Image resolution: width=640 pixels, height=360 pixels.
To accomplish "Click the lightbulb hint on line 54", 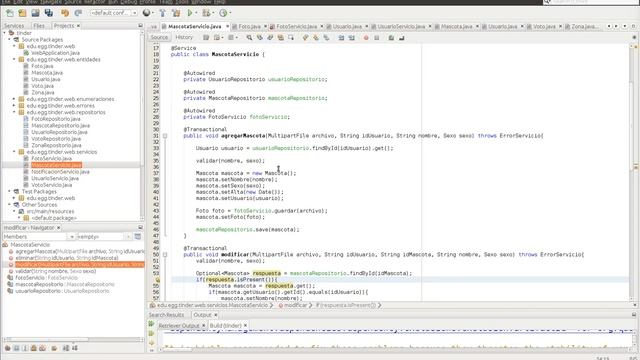I will pyautogui.click(x=158, y=280).
